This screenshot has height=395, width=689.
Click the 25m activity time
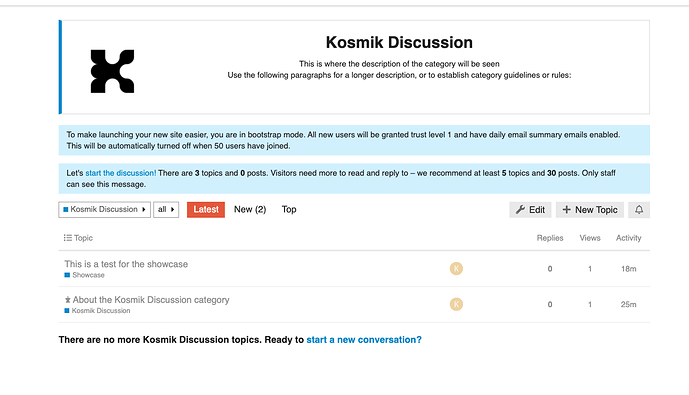point(628,304)
